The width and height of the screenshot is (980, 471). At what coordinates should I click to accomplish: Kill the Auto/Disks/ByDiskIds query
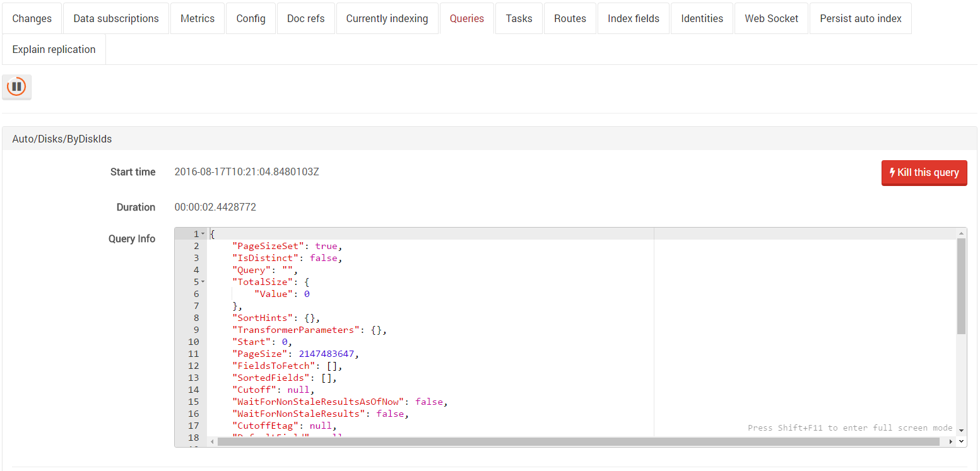pyautogui.click(x=924, y=173)
